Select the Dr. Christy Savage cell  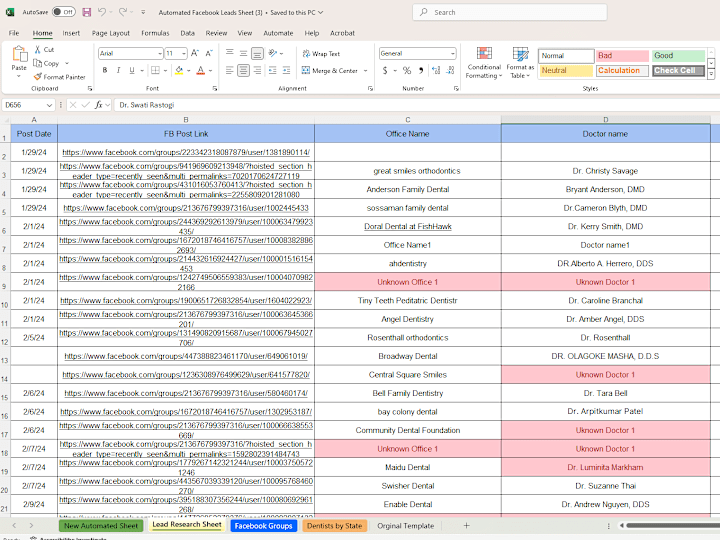pos(605,171)
